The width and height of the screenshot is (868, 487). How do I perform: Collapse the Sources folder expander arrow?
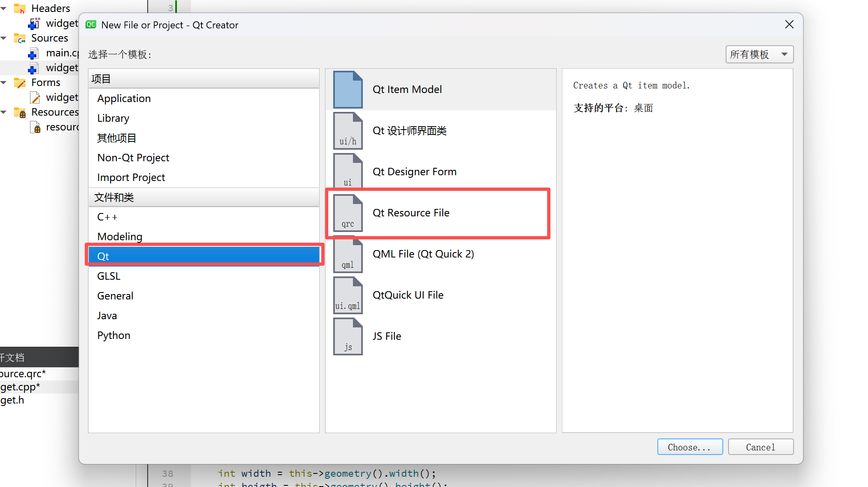click(x=4, y=38)
